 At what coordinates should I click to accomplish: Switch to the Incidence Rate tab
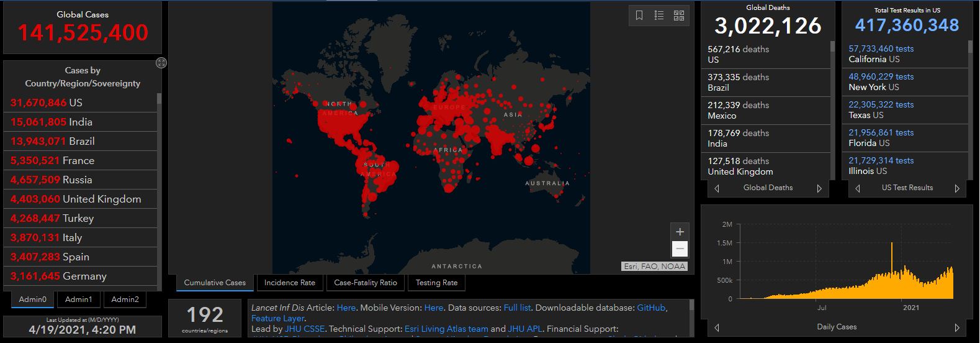click(x=289, y=283)
